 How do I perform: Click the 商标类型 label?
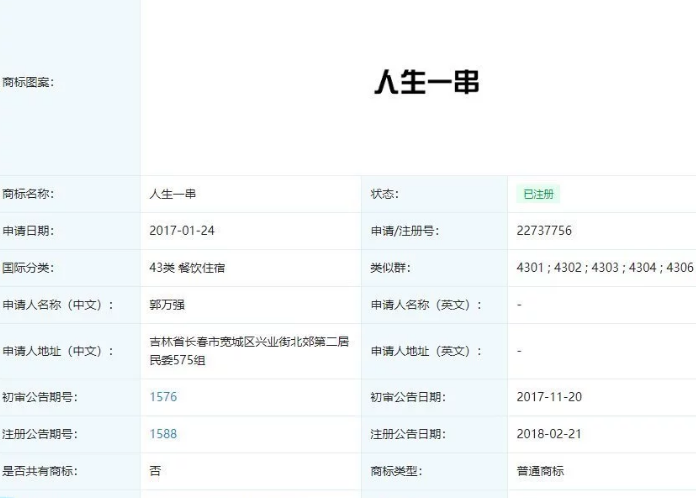pos(396,471)
